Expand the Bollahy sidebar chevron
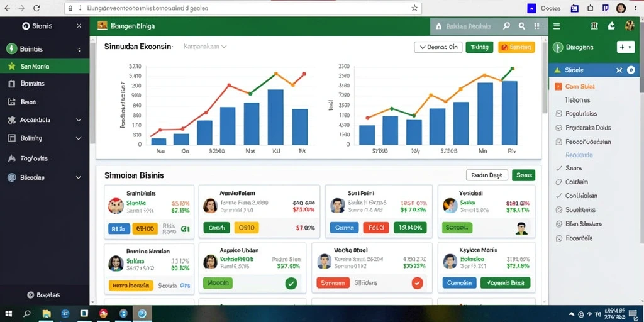This screenshot has width=644, height=322. [x=79, y=138]
